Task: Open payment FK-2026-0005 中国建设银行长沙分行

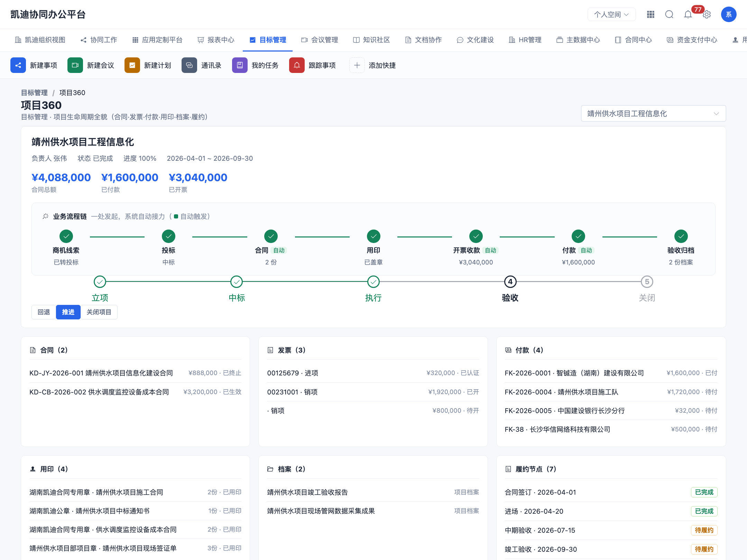Action: [611, 411]
